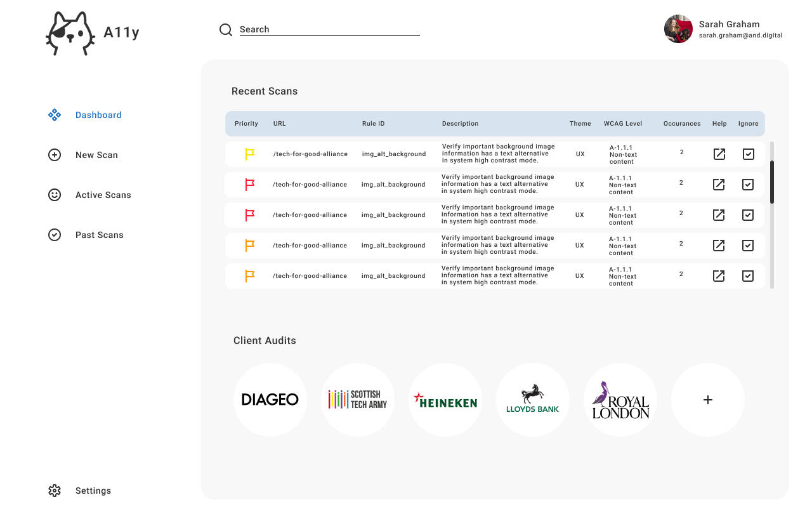Open help link in last scan row

point(719,276)
